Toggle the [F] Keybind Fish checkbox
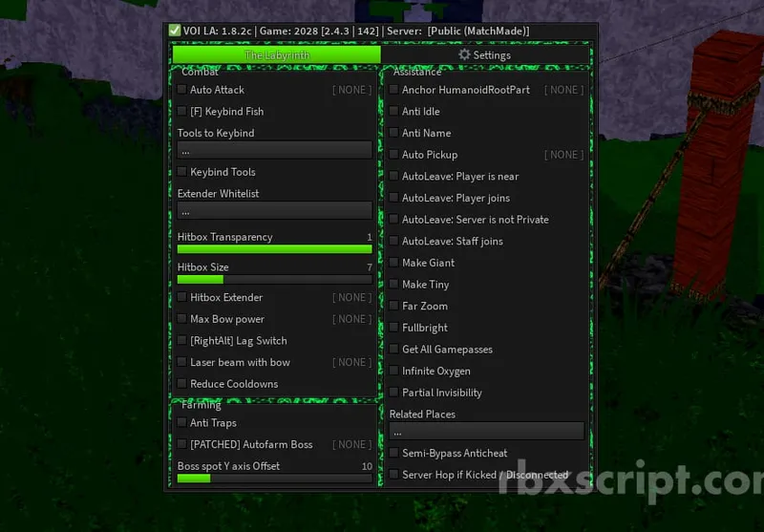Screen dimensions: 764x532 tap(181, 111)
